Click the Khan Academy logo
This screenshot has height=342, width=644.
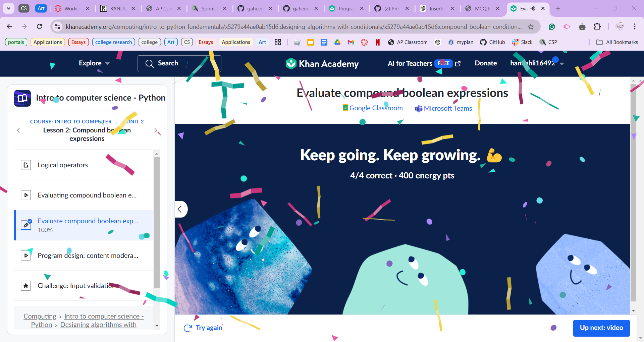click(322, 63)
